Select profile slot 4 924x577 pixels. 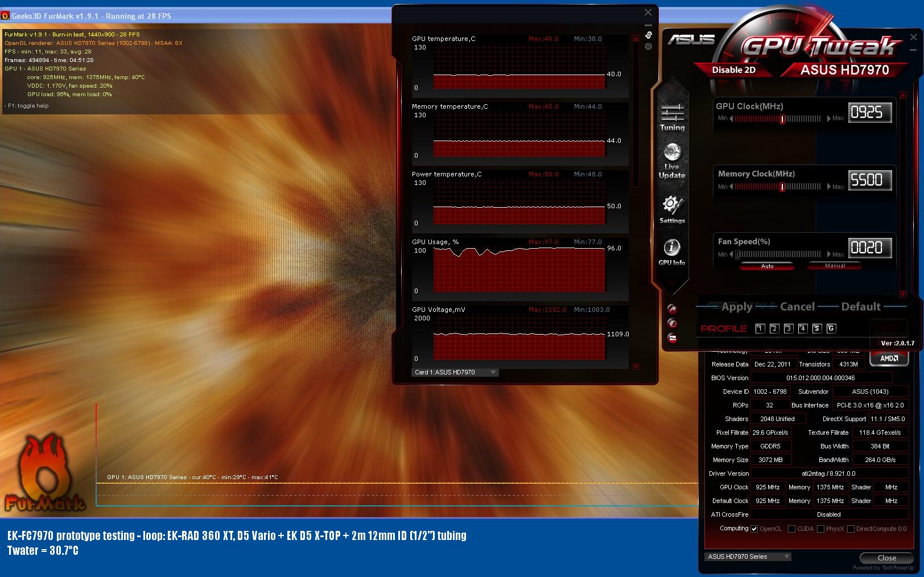[802, 328]
